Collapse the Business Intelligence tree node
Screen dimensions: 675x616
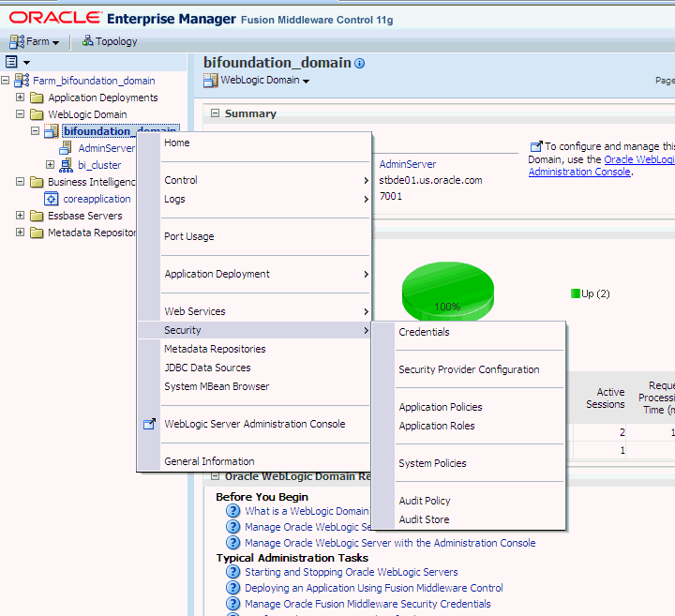21,182
